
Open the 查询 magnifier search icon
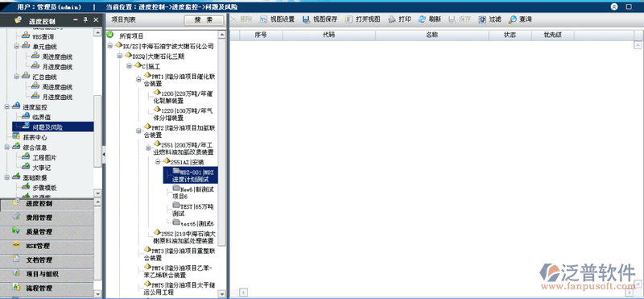click(x=513, y=19)
